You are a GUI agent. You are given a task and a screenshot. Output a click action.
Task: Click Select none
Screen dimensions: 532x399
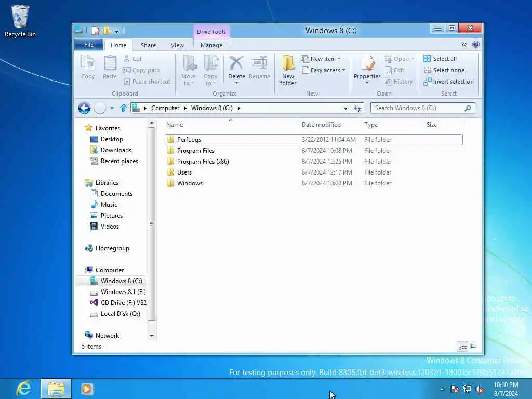pos(445,70)
